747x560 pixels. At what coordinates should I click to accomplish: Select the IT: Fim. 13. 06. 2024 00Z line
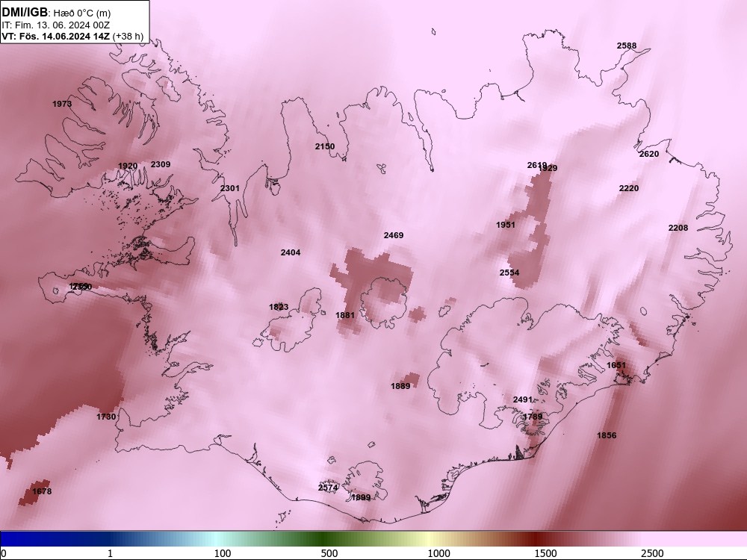(55, 25)
